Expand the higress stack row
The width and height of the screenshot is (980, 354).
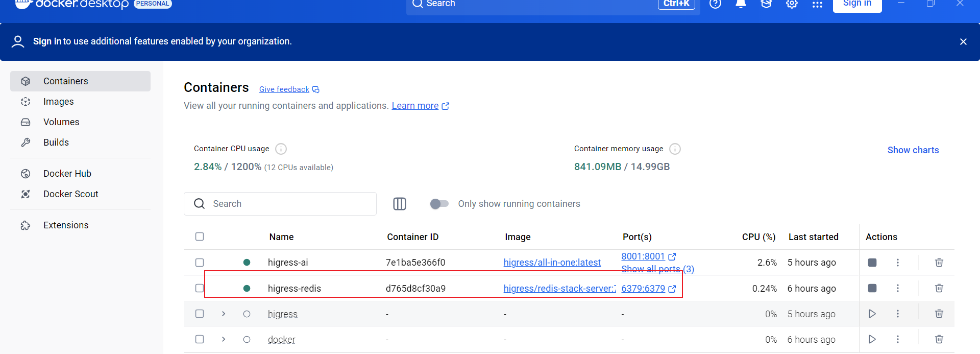coord(224,314)
